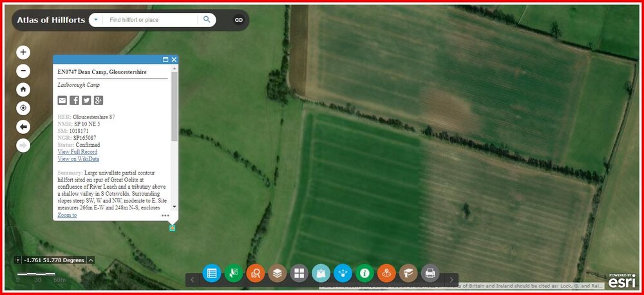Select the popup title EN0747 Dean Camp
This screenshot has height=295, width=644.
point(102,72)
